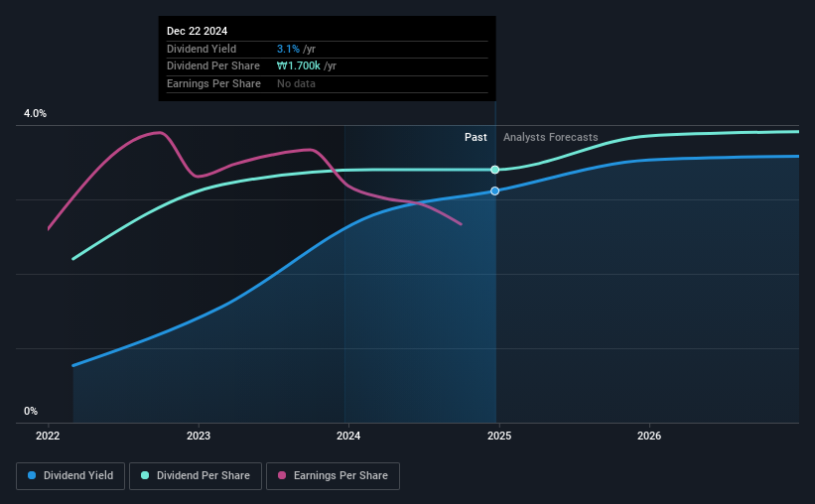Click the 0% y-axis label
The height and width of the screenshot is (504, 815).
click(x=31, y=411)
